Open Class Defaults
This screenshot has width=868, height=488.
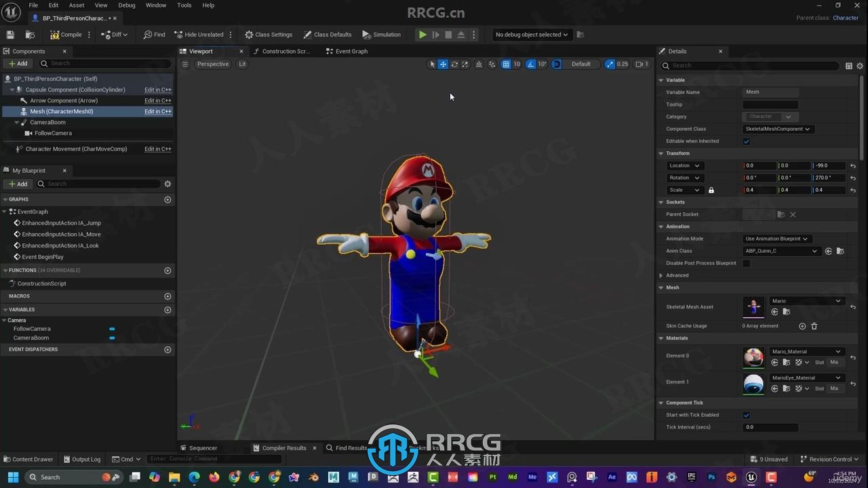(x=328, y=35)
